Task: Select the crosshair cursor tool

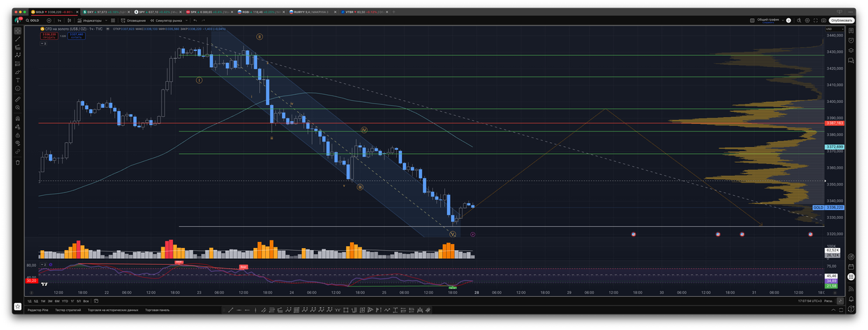Action: point(18,30)
